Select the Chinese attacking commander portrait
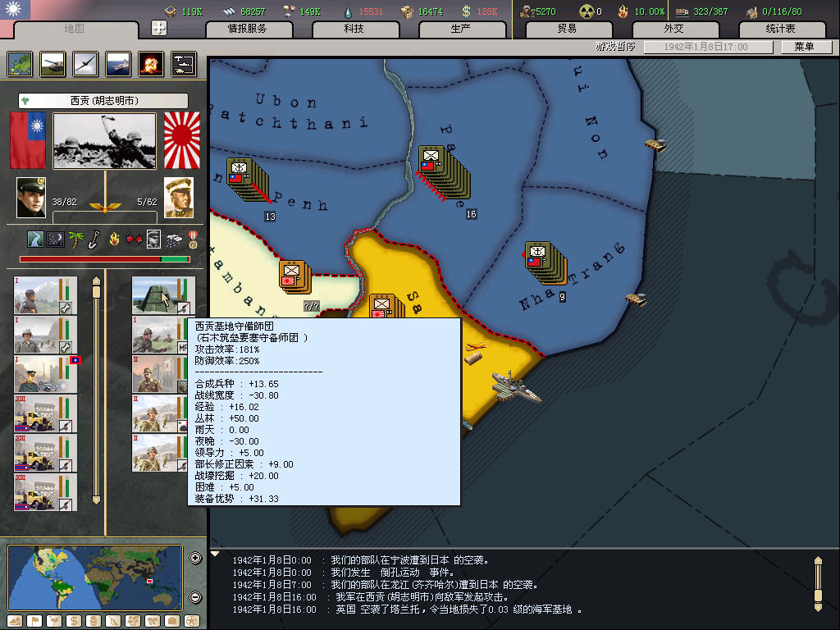 pos(31,198)
